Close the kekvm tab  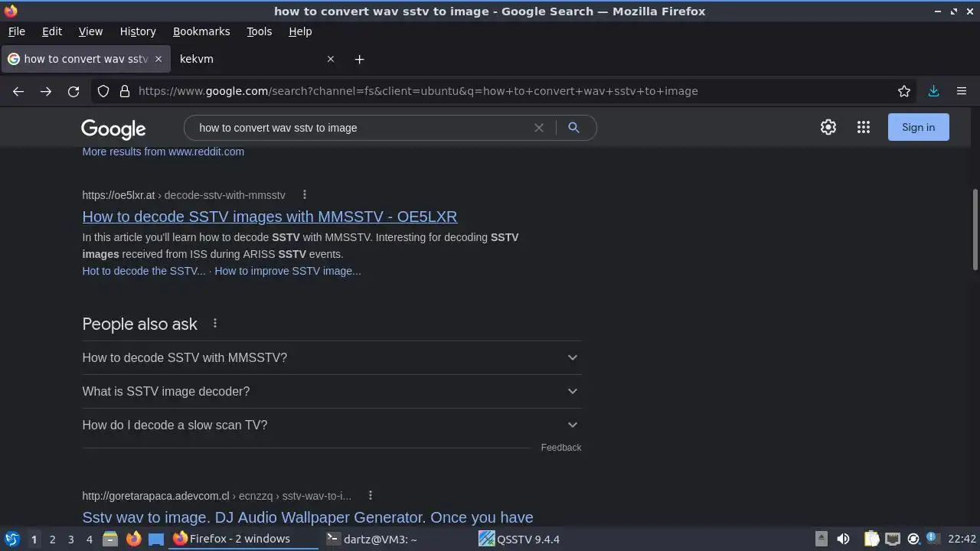coord(331,59)
